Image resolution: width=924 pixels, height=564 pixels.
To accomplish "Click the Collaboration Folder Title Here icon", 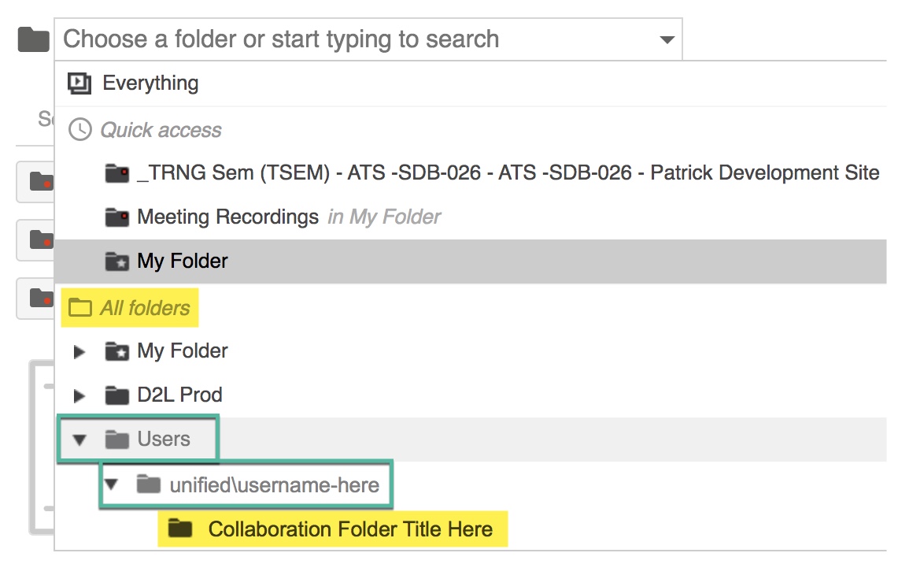I will click(180, 529).
